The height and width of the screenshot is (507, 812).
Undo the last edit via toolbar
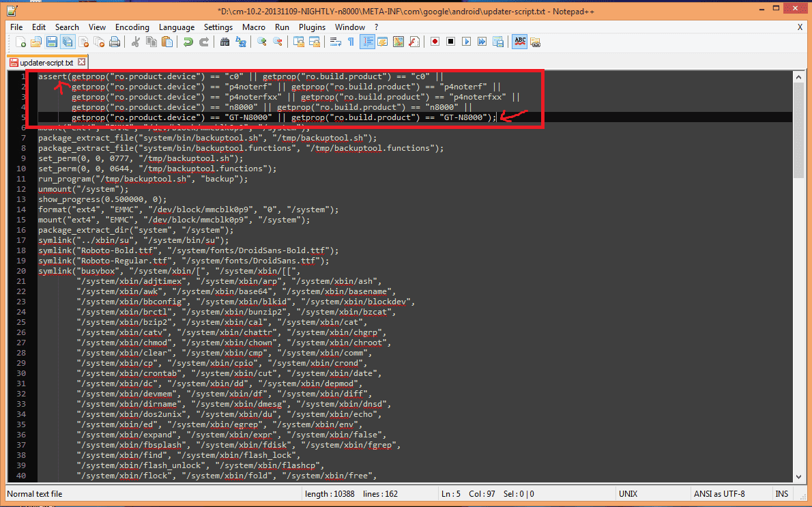pos(188,42)
